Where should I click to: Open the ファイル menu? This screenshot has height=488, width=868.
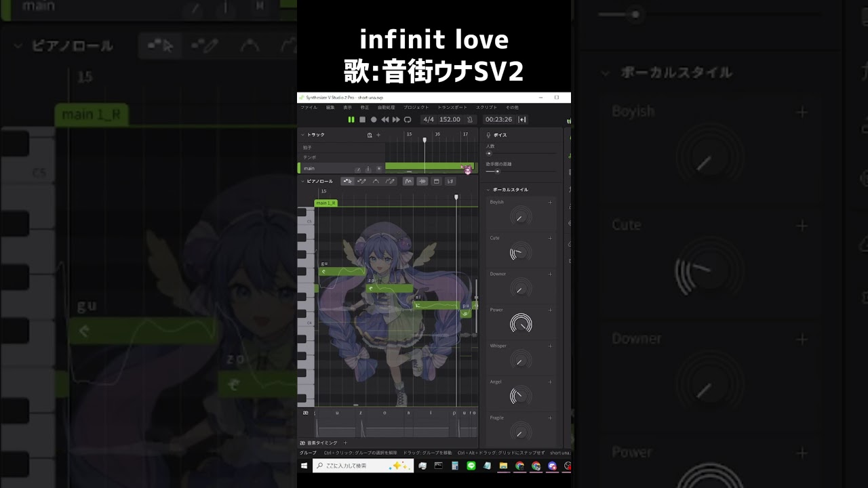(x=309, y=107)
